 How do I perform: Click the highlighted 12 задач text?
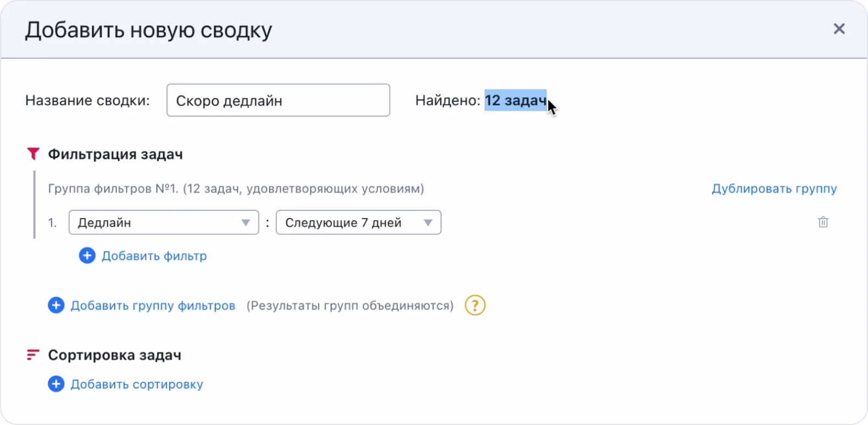515,100
